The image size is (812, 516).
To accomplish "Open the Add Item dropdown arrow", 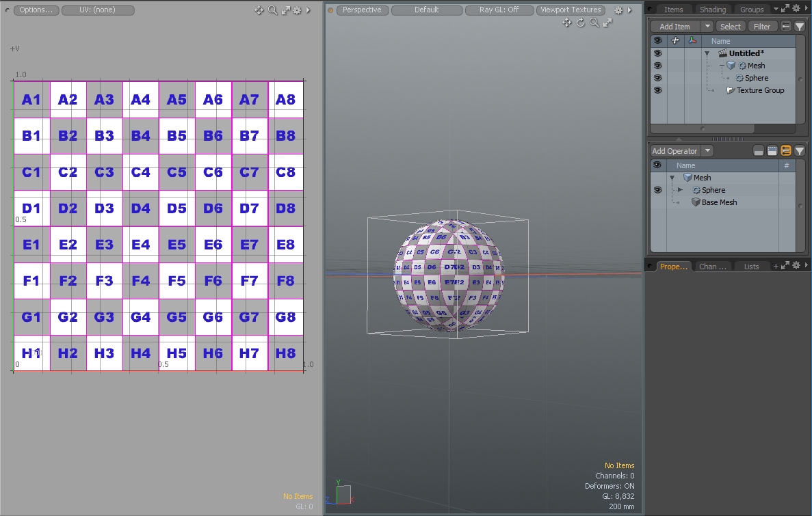I will coord(707,27).
